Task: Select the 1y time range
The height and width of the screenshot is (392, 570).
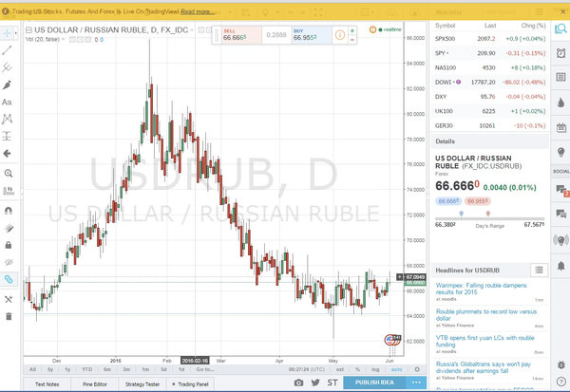Action: 67,369
